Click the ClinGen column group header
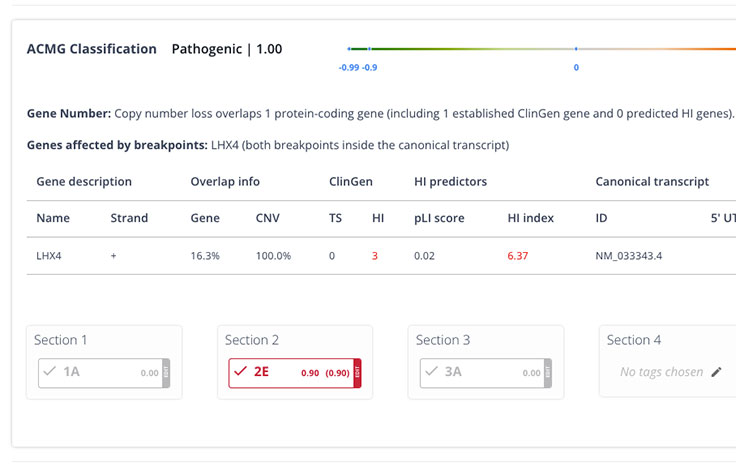Image resolution: width=736 pixels, height=475 pixels. click(x=351, y=182)
